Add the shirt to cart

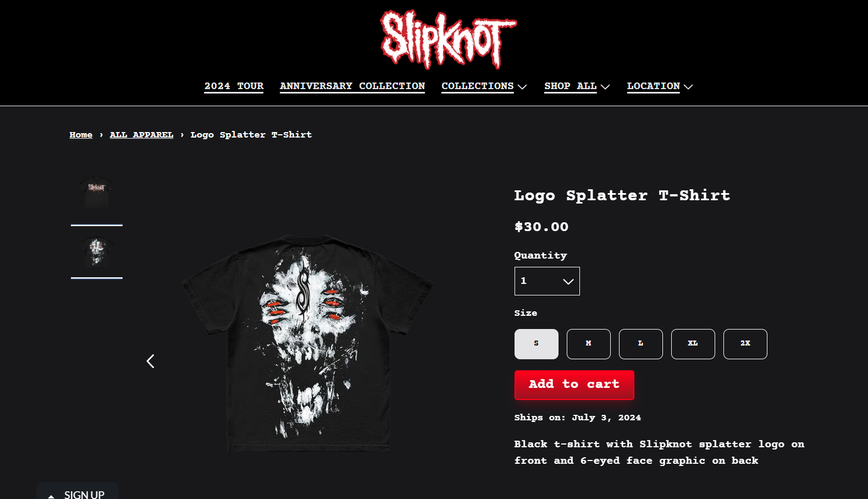574,385
